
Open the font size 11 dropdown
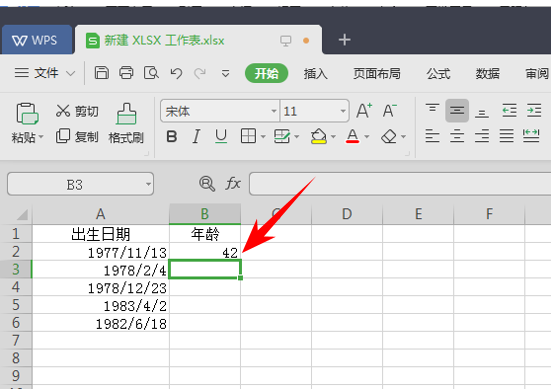[343, 111]
